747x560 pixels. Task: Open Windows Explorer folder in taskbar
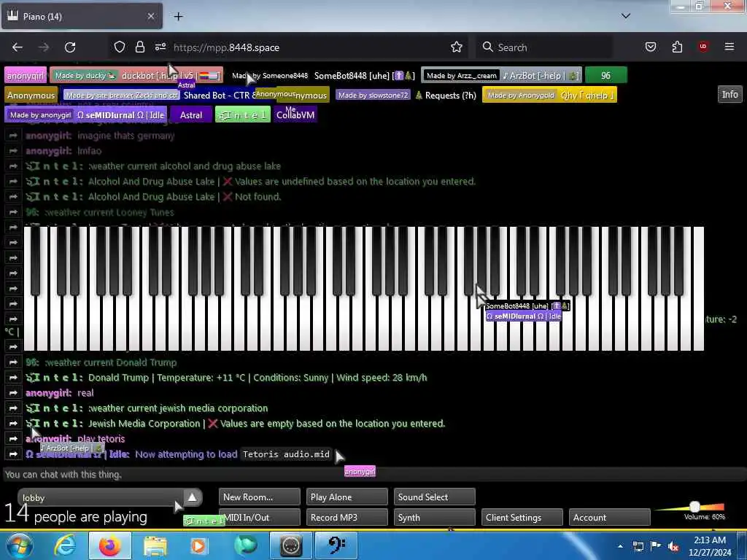click(155, 545)
